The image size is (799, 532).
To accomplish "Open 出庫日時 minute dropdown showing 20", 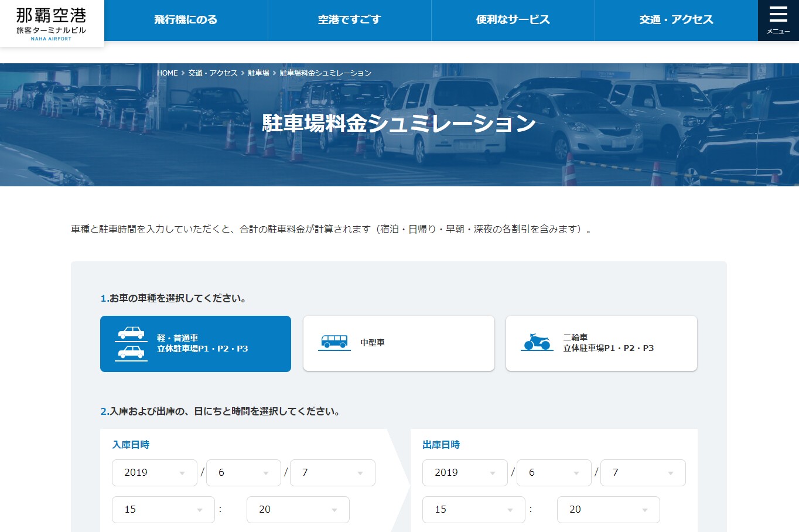I will 609,510.
